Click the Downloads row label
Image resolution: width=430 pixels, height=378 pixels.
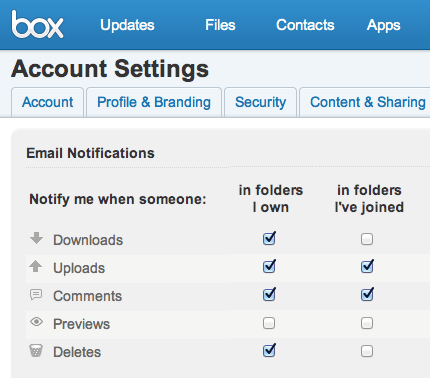point(88,240)
